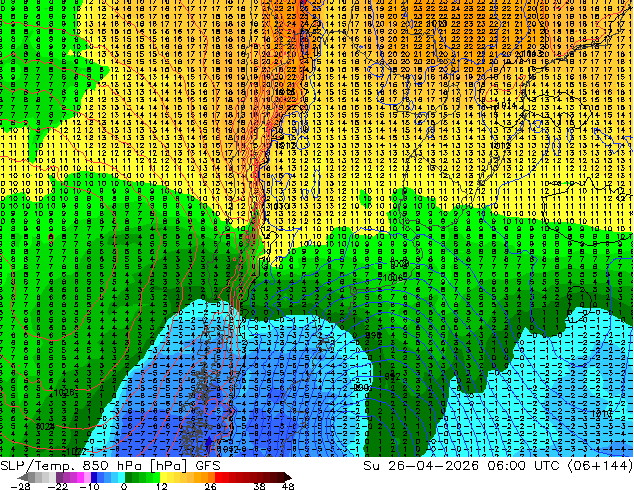The height and width of the screenshot is (490, 634).
Task: Click the 'Su 26-04-2026 06:00 UTC (06+144)' timestamp
Action: 498,466
